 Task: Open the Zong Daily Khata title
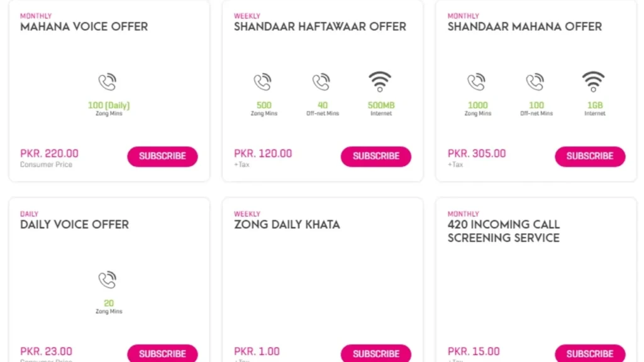(287, 225)
